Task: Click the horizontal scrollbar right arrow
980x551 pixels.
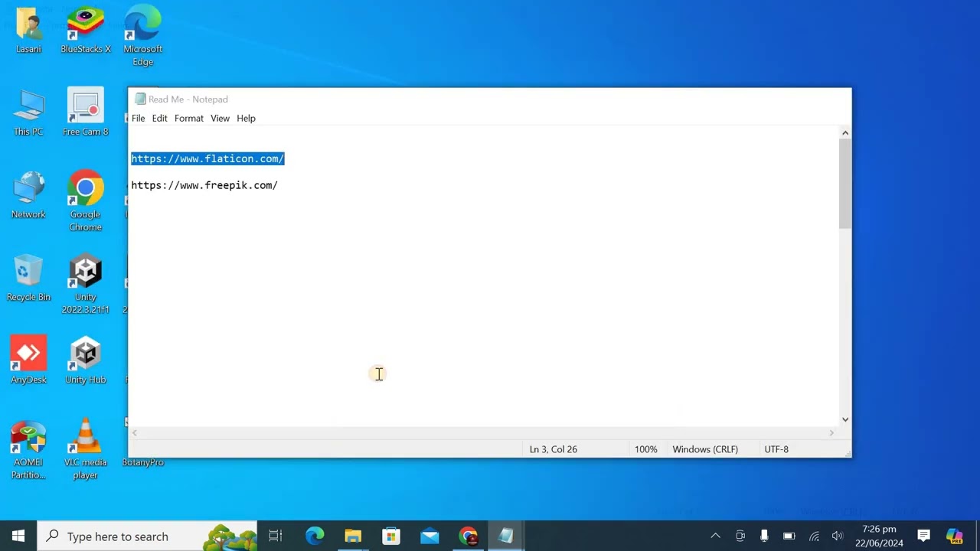Action: [831, 433]
